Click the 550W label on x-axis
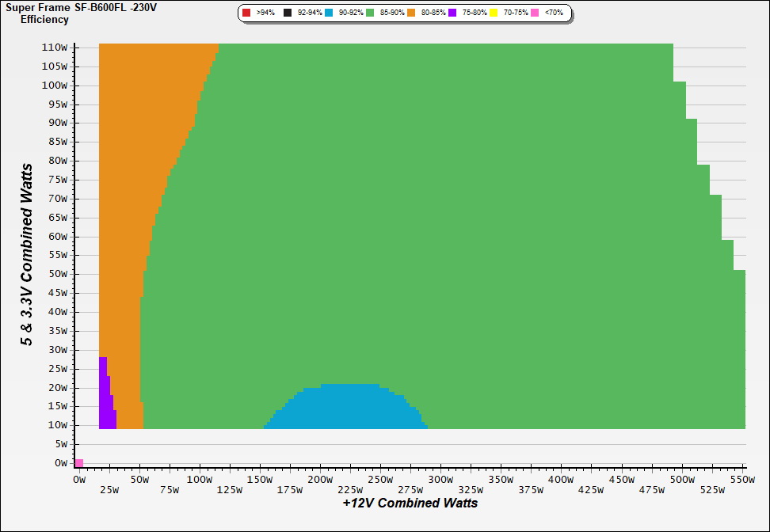 pyautogui.click(x=741, y=480)
